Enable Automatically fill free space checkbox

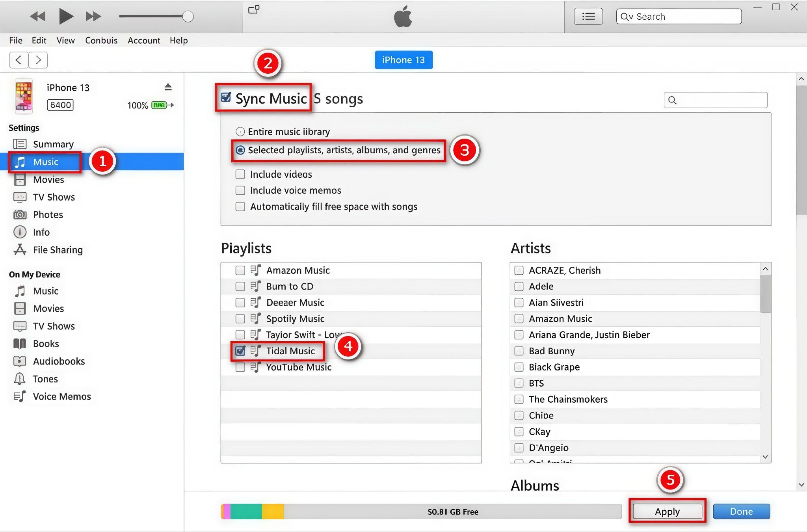(x=240, y=206)
